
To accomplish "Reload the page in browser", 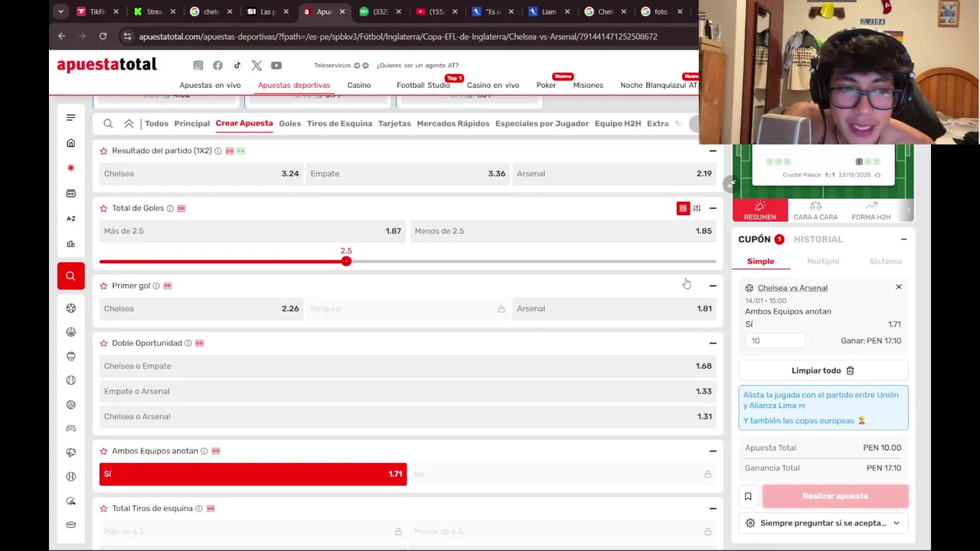I will 103,36.
